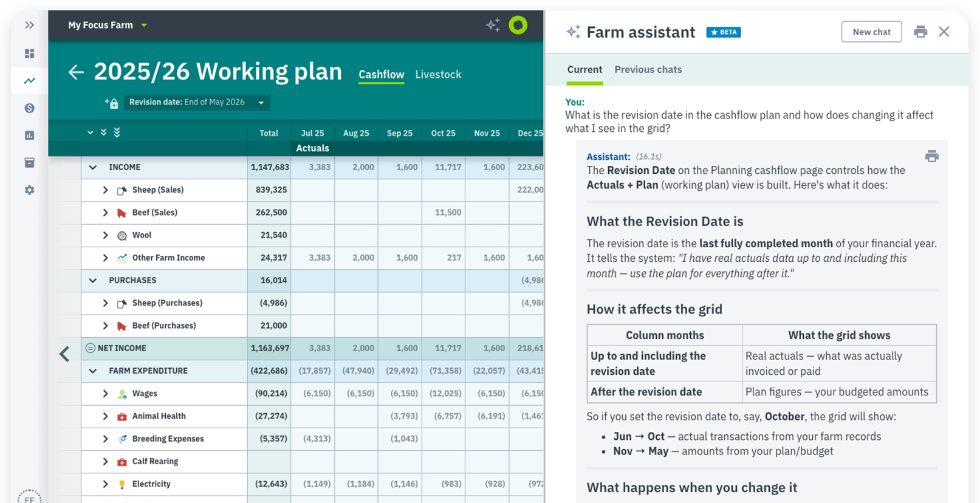Click the Electricity light bulb icon
Viewport: 980px width, 503px height.
point(122,484)
